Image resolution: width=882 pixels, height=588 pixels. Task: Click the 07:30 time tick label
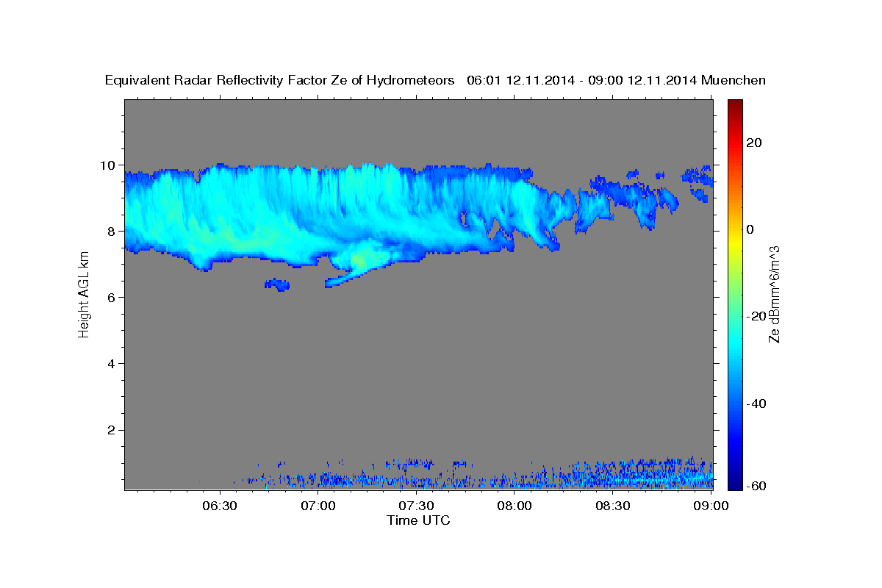(x=416, y=506)
